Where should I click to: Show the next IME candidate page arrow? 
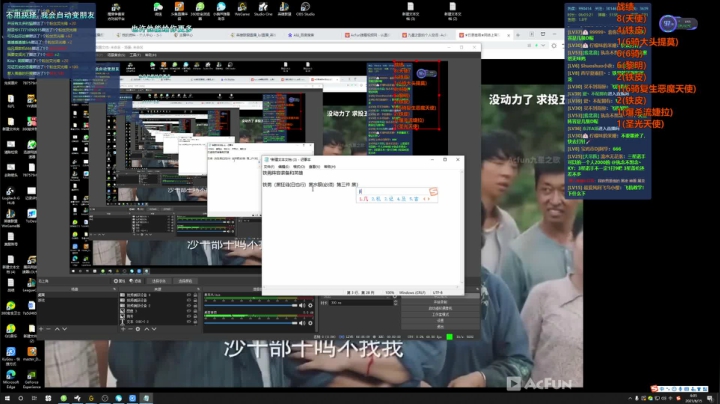pyautogui.click(x=429, y=199)
